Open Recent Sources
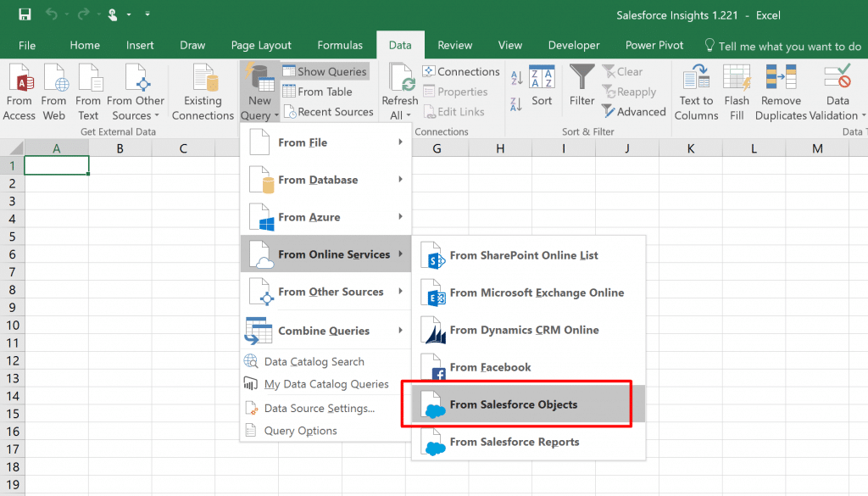 coord(328,112)
